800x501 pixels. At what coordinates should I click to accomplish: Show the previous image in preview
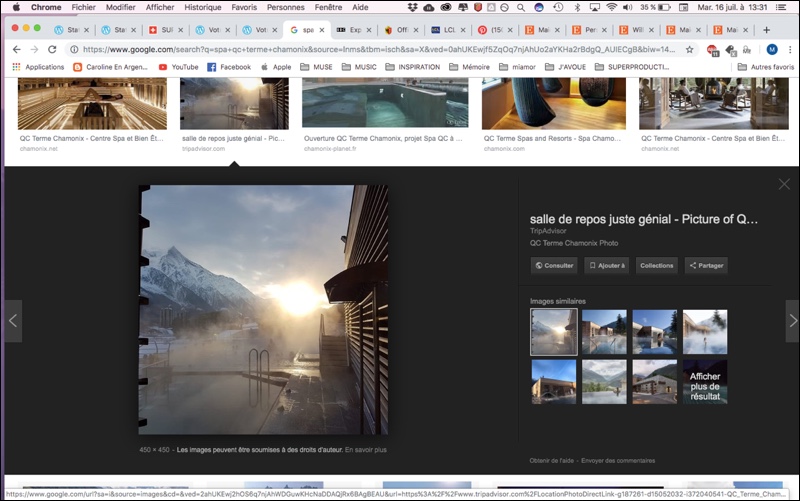coord(12,321)
